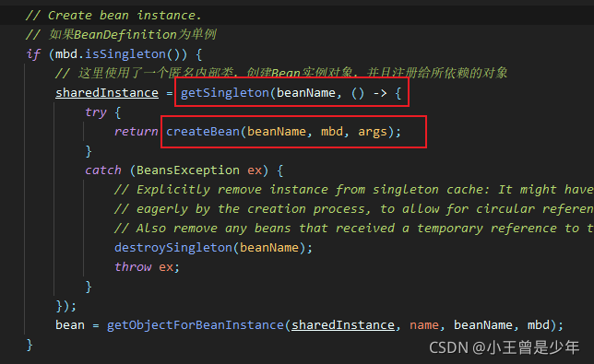Click the Chinese comment mentioning BeanDefinition

(x=121, y=35)
